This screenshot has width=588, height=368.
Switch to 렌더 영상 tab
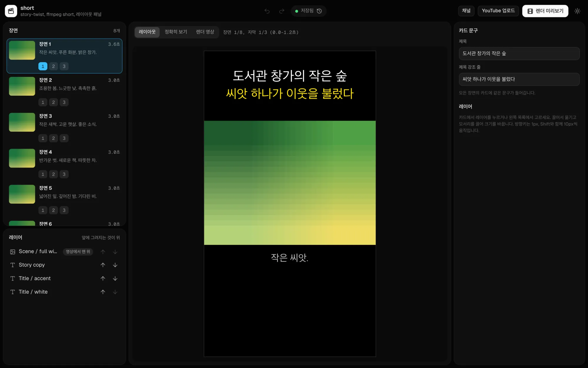pos(205,32)
